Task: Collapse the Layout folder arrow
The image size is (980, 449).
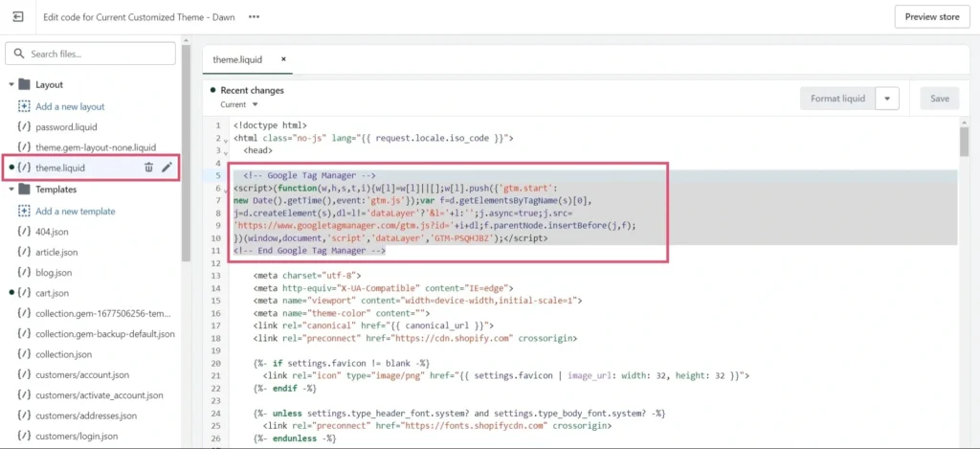Action: click(x=11, y=84)
